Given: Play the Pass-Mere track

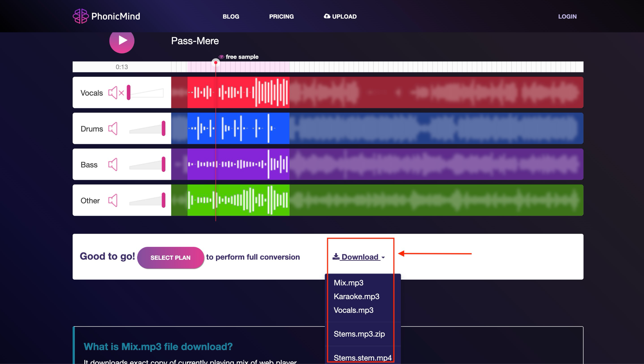Looking at the screenshot, I should [x=122, y=41].
